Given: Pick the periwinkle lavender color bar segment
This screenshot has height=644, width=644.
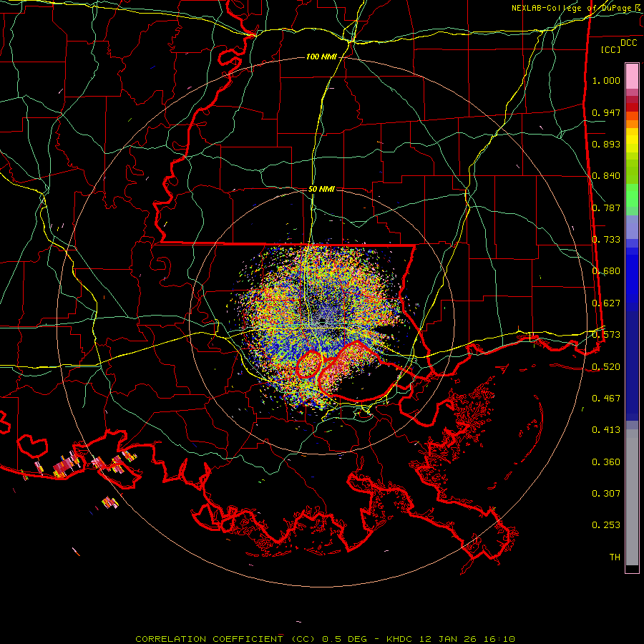Looking at the screenshot, I should [632, 228].
